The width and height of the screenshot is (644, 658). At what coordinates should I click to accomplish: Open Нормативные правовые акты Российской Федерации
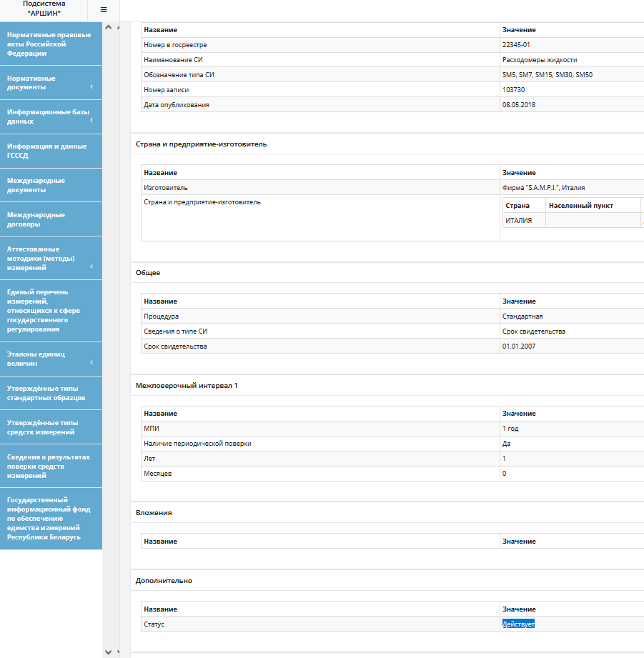click(x=50, y=44)
